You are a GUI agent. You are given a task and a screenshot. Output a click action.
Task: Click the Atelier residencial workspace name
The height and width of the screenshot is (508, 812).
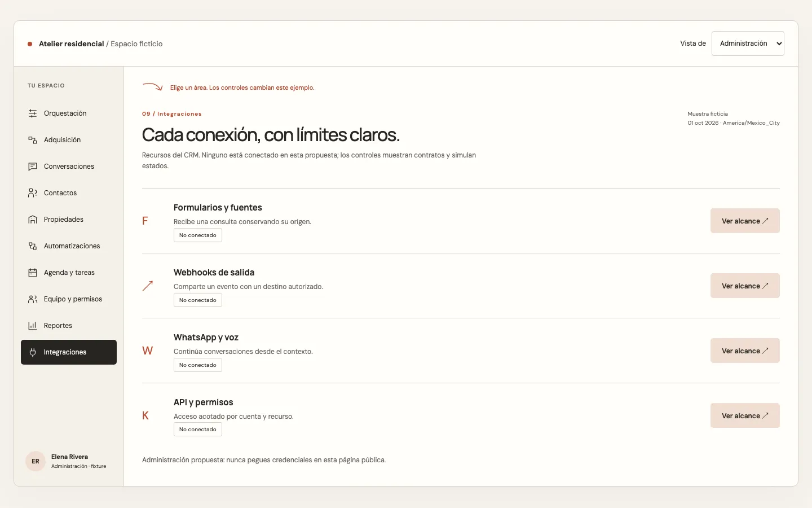tap(72, 44)
